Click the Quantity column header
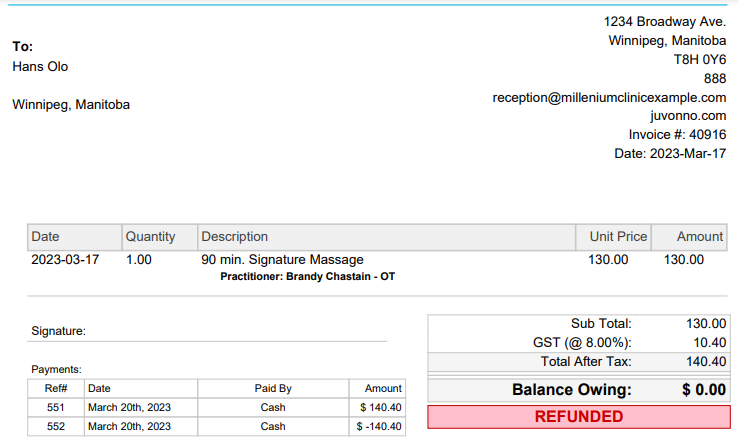This screenshot has width=738, height=448. [150, 237]
